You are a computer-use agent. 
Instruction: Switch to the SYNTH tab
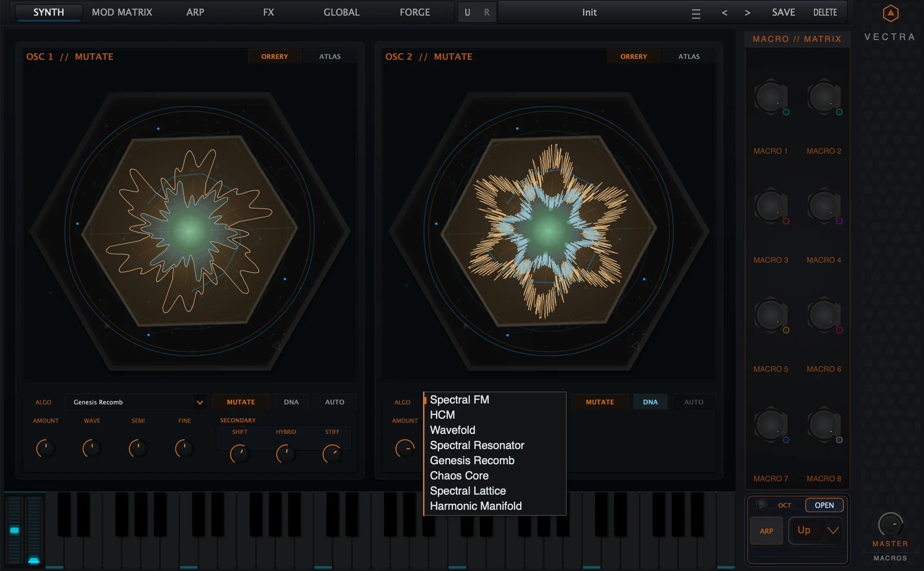click(49, 12)
